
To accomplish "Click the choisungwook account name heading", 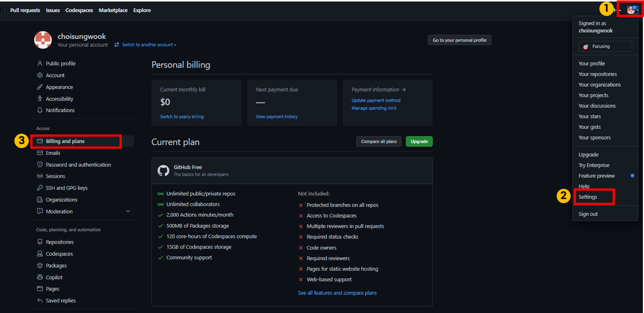I will coord(82,36).
